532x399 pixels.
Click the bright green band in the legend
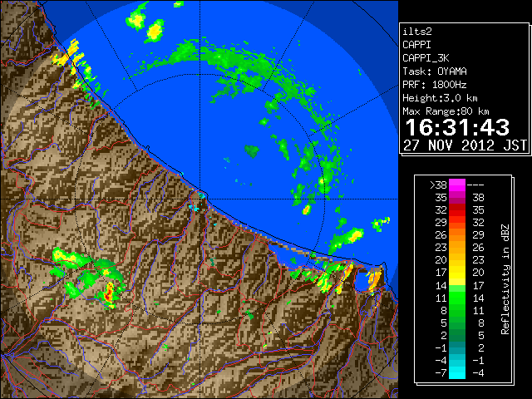click(x=456, y=298)
